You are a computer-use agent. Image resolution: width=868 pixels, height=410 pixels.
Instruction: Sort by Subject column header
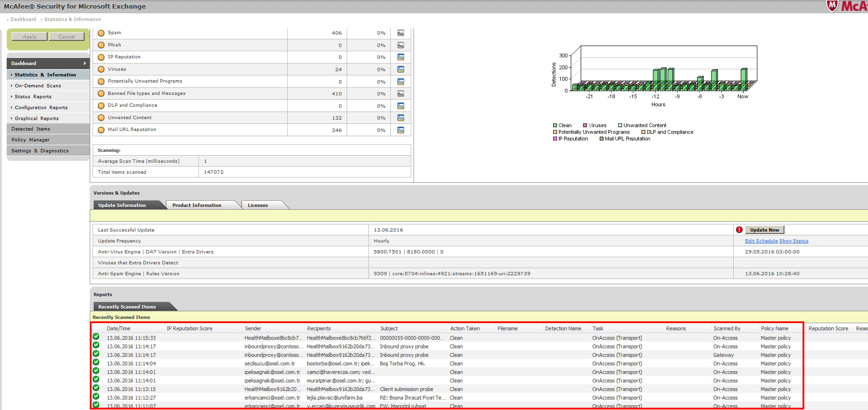389,328
